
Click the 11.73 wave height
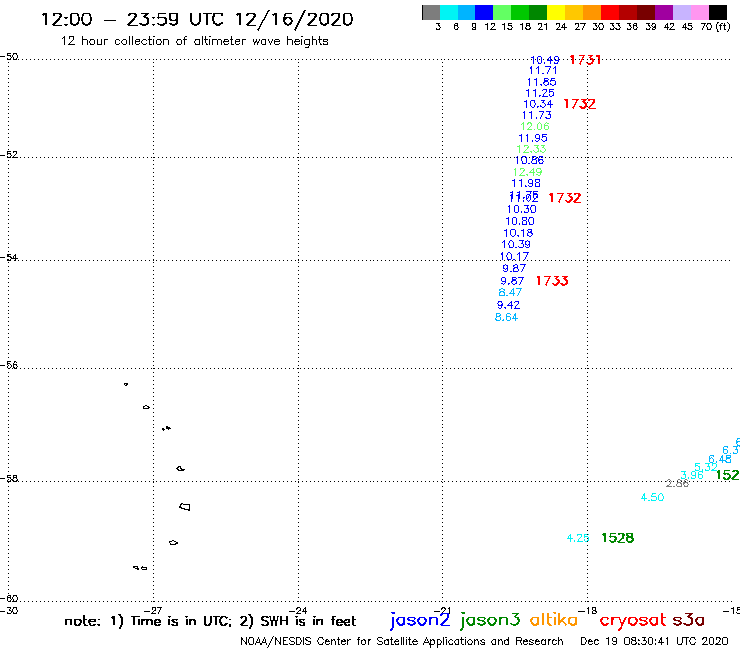(x=537, y=115)
